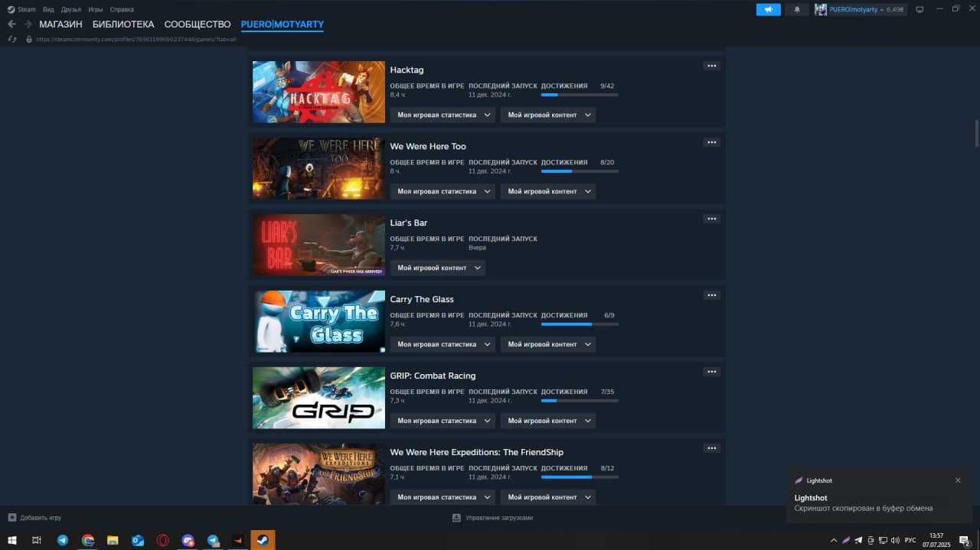The height and width of the screenshot is (550, 980).
Task: Click the GRIP achievements progress bar
Action: point(580,401)
